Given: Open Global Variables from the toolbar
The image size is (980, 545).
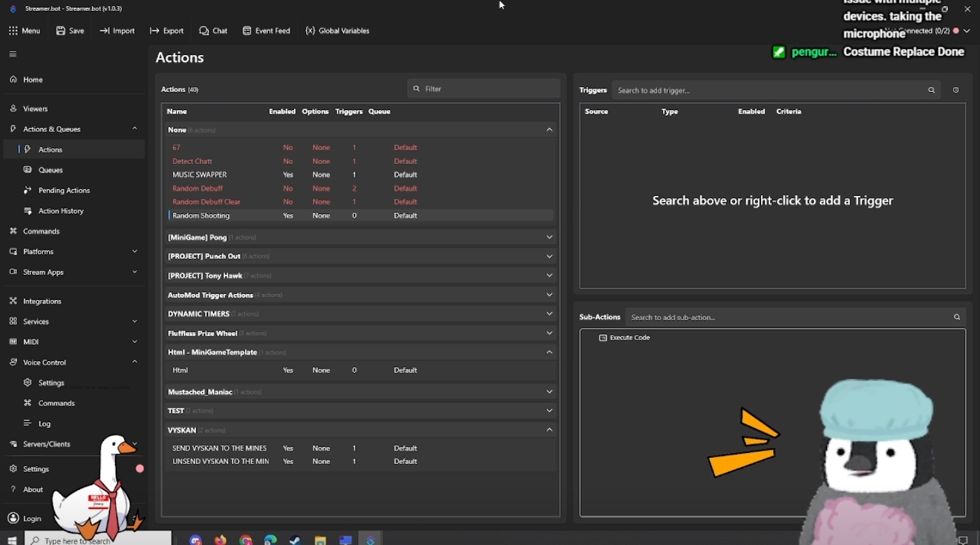Looking at the screenshot, I should point(338,31).
